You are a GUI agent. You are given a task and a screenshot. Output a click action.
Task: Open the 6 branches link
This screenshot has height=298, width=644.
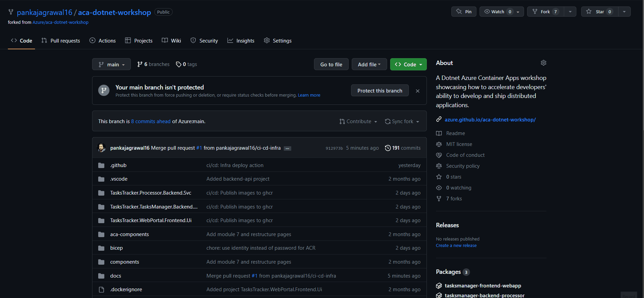pyautogui.click(x=153, y=64)
